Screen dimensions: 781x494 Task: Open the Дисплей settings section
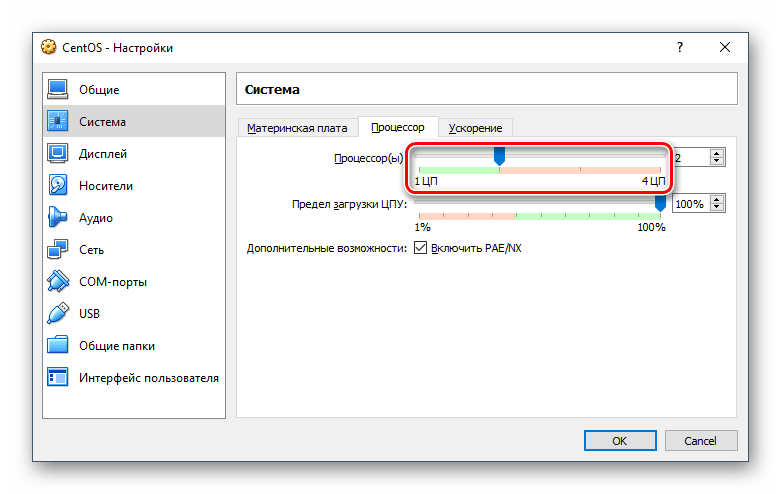[x=134, y=153]
